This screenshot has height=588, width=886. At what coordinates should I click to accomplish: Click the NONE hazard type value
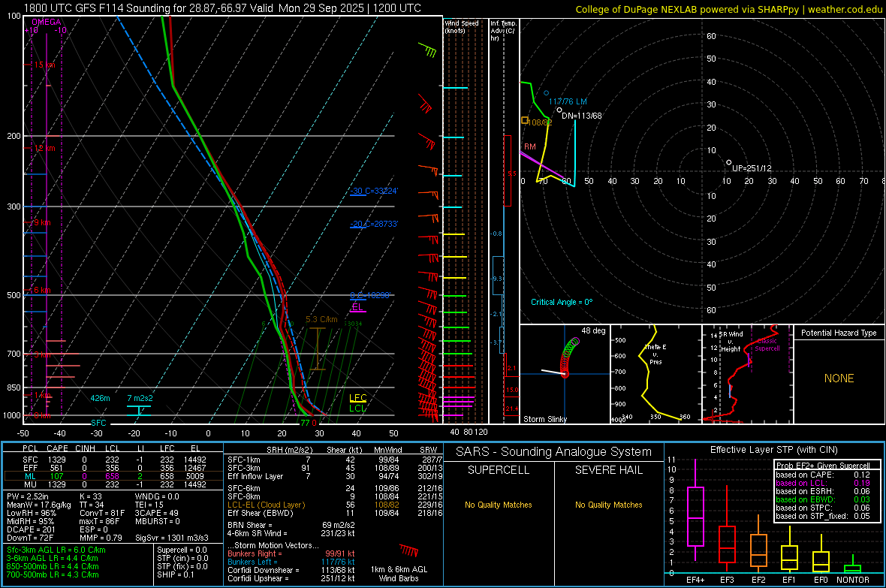click(839, 378)
